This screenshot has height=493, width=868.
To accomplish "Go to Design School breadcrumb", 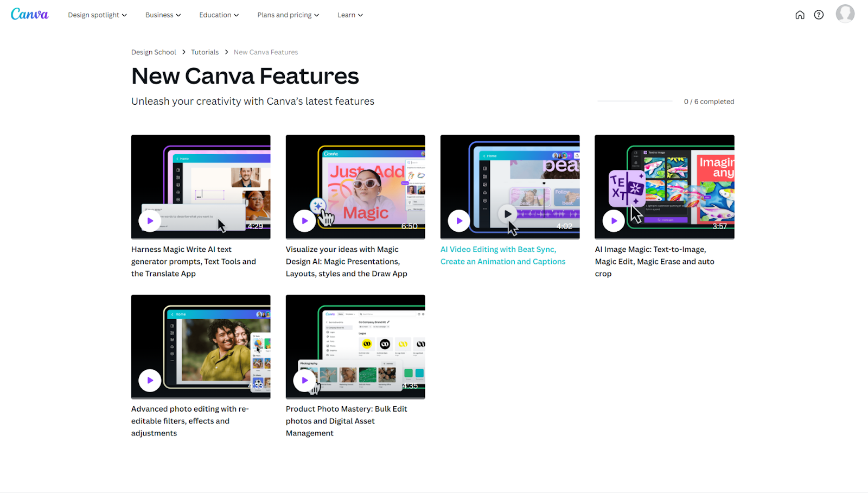I will point(154,52).
